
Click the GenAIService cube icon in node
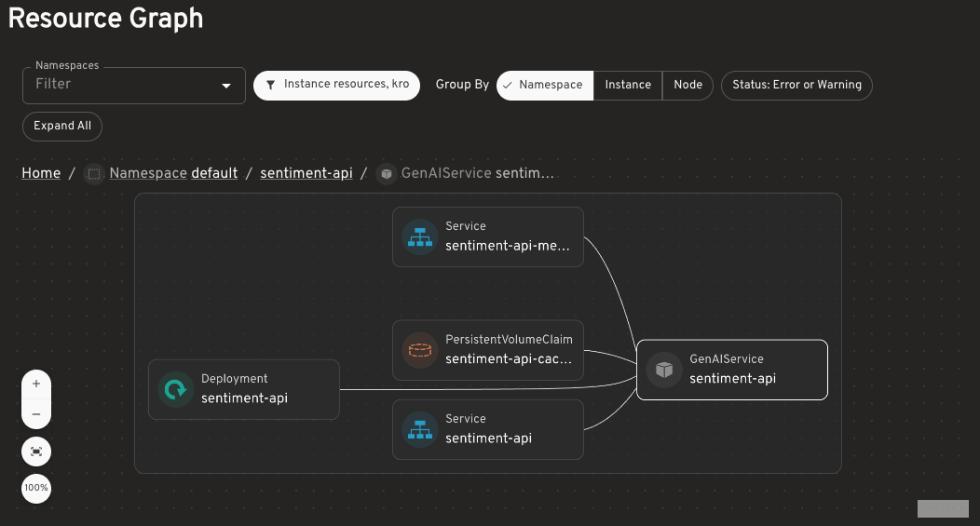pos(664,370)
